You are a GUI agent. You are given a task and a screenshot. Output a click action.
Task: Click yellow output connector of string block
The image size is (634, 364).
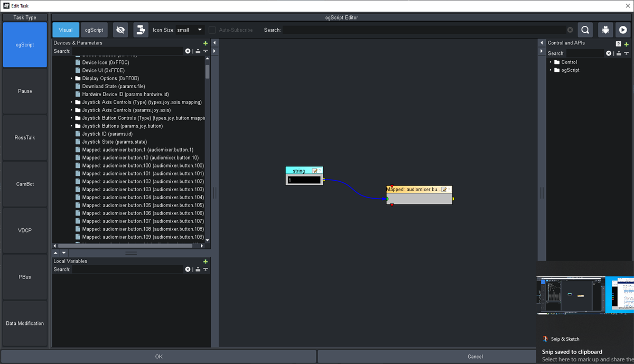point(324,180)
